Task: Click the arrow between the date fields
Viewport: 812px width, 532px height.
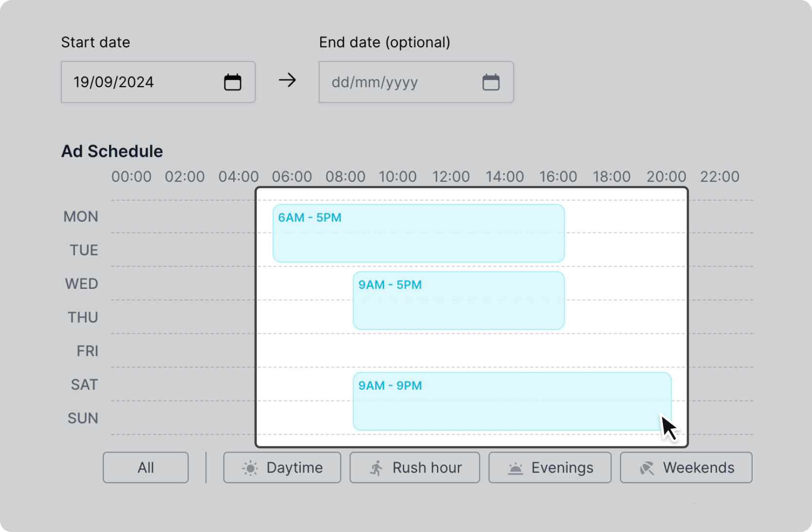Action: pos(287,80)
